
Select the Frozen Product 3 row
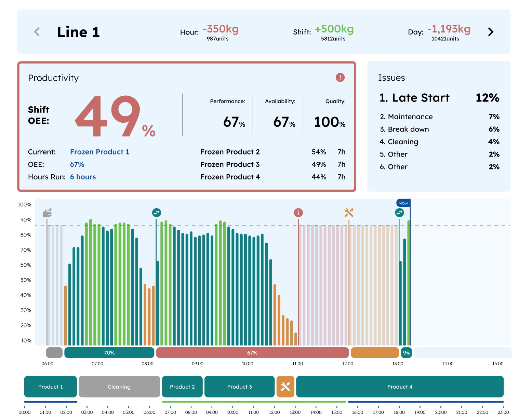point(273,164)
